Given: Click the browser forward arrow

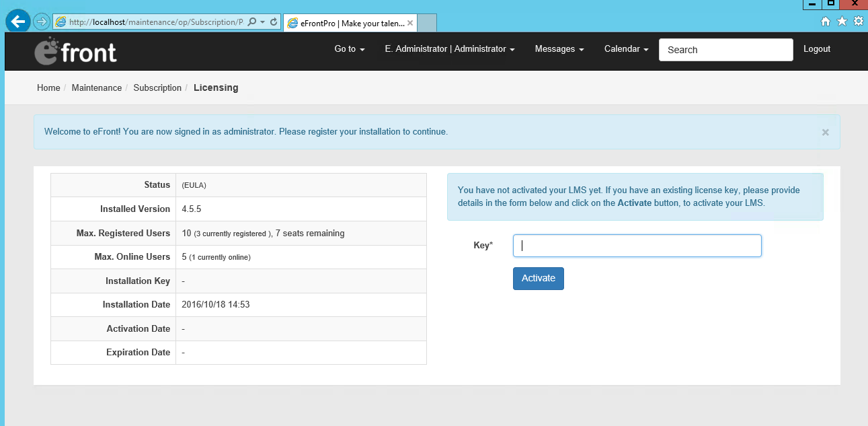Looking at the screenshot, I should tap(41, 22).
